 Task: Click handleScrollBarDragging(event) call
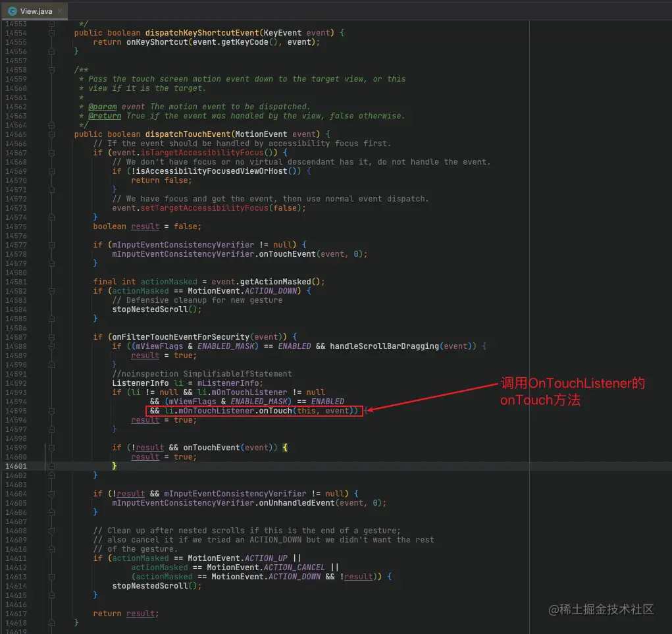400,346
